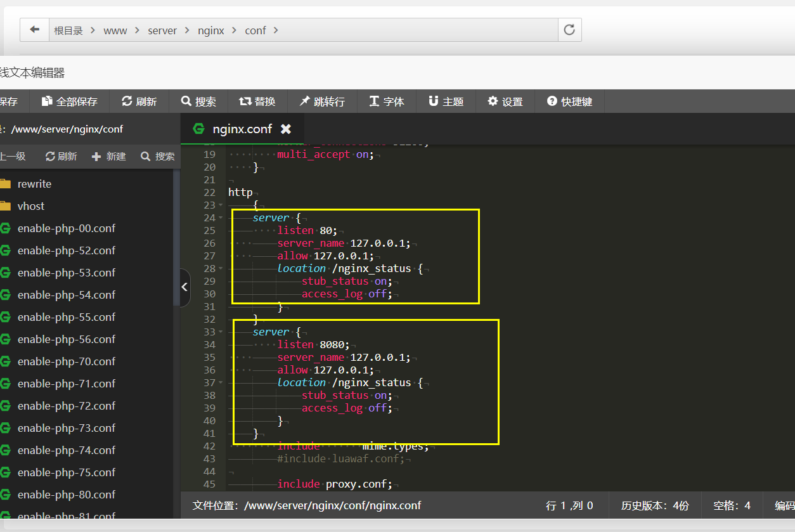Click the nginx.conf tab file icon
Screen dimensions: 795x532
click(199, 129)
